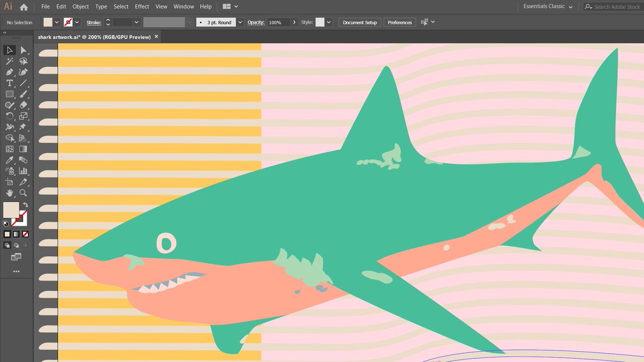This screenshot has width=644, height=362.
Task: Select the Shaper tool
Action: pyautogui.click(x=10, y=105)
